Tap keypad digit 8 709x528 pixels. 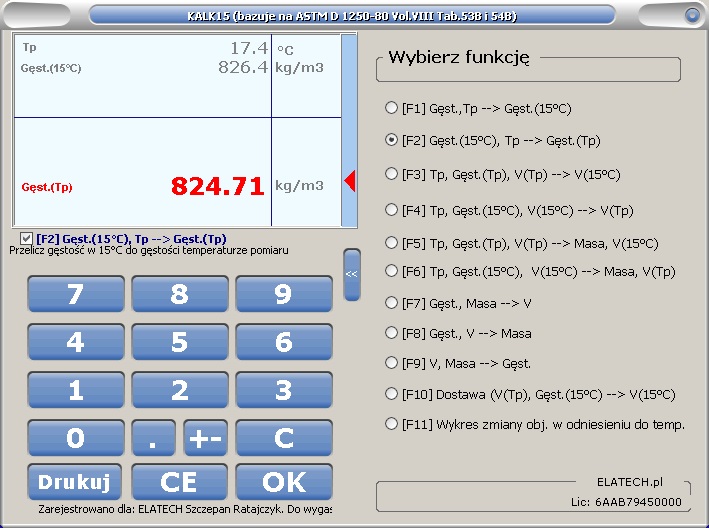180,294
